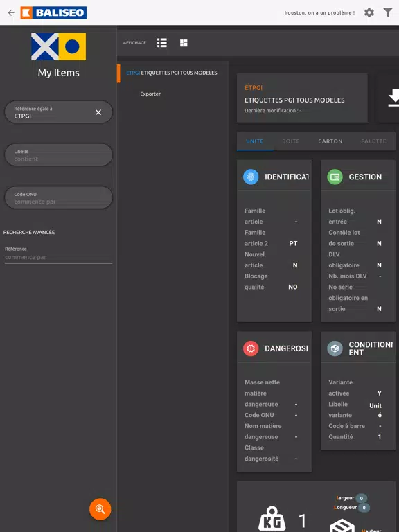The width and height of the screenshot is (399, 532).
Task: Open the PALETTE tab
Action: pyautogui.click(x=373, y=141)
